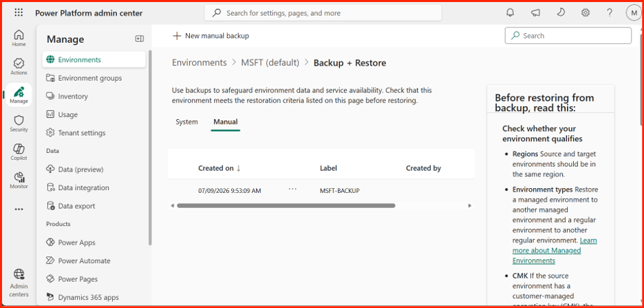Viewport: 644px width, 308px height.
Task: Click the New manual backup label
Action: (217, 36)
